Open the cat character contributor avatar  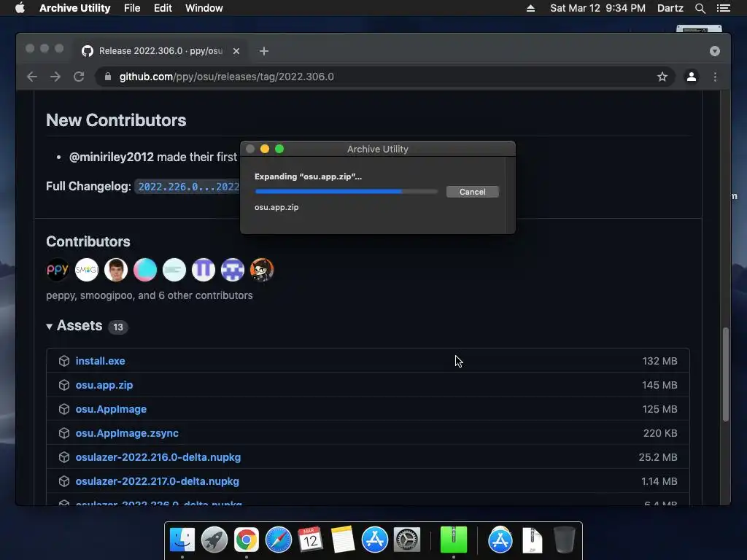tap(262, 270)
